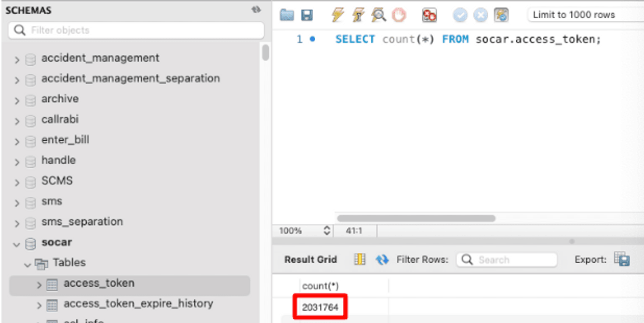The height and width of the screenshot is (323, 644).
Task: Commit transaction with the checkmark icon
Action: [460, 15]
